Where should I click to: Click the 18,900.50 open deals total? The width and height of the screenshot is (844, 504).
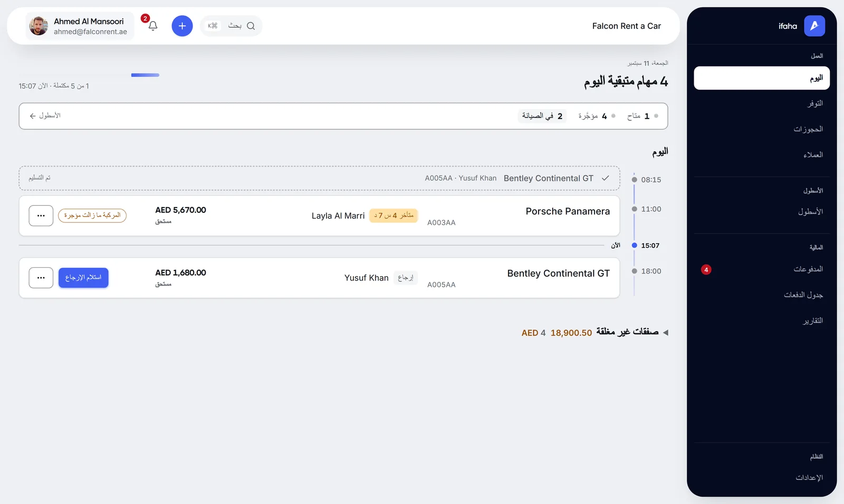(571, 333)
